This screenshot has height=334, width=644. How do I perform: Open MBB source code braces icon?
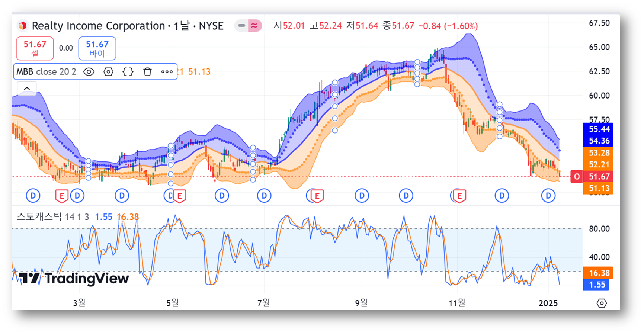pyautogui.click(x=128, y=72)
